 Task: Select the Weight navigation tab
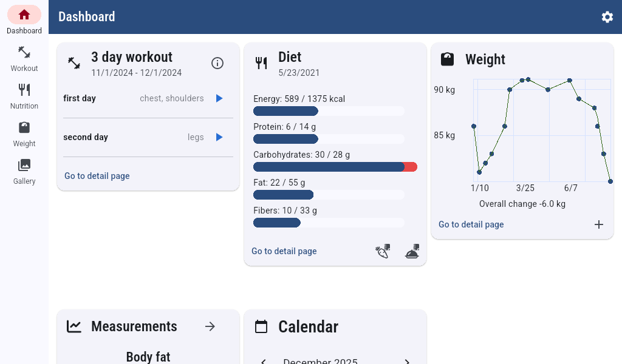pyautogui.click(x=24, y=133)
